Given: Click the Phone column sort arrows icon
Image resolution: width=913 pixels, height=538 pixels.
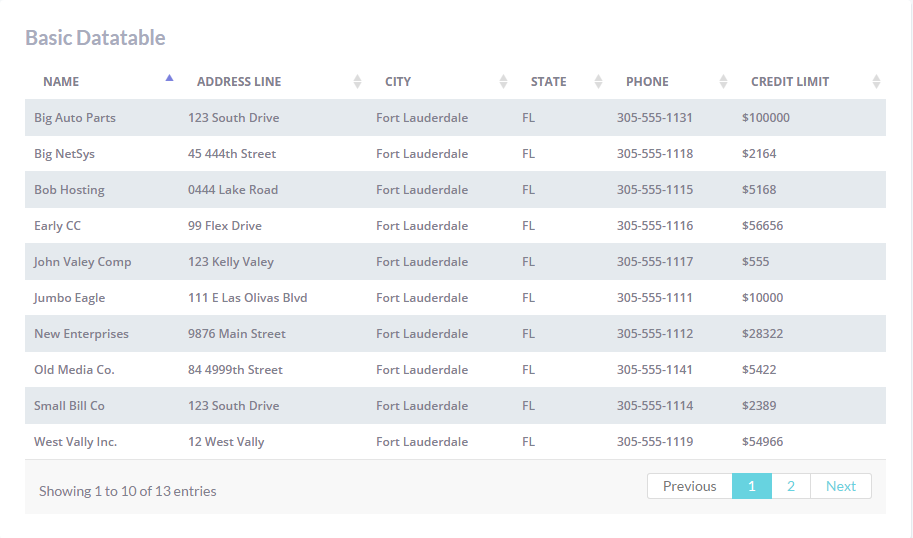Looking at the screenshot, I should (723, 82).
